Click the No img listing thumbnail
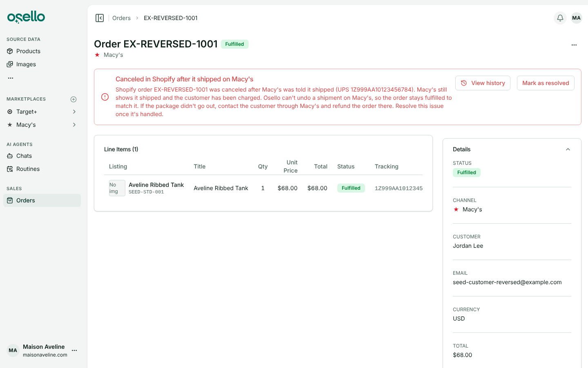The width and height of the screenshot is (588, 368). pos(117,188)
